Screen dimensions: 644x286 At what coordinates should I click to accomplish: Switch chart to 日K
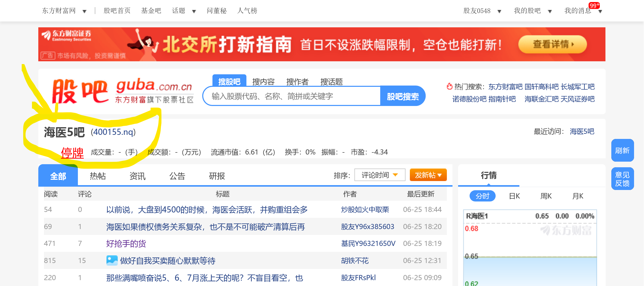pyautogui.click(x=514, y=196)
